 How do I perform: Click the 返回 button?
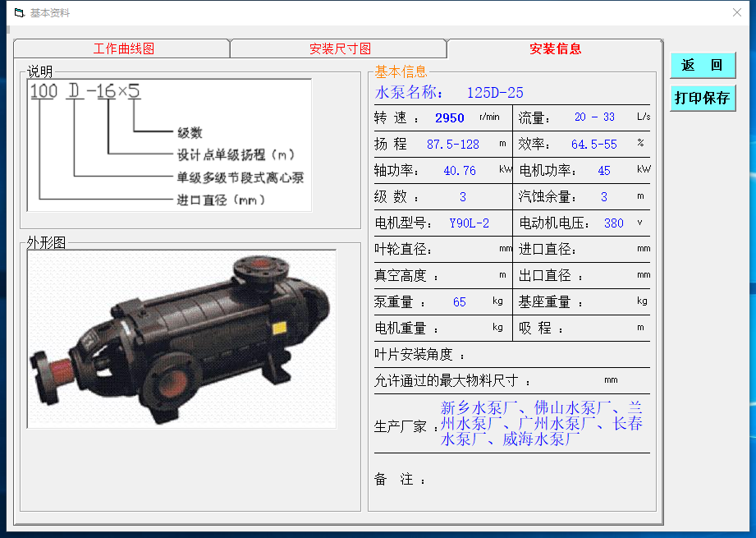tap(703, 65)
